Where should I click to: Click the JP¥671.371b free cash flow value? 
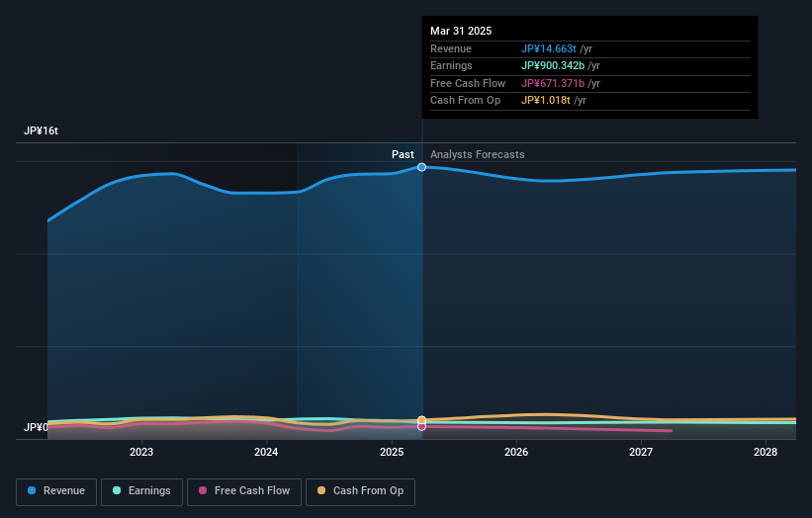coord(553,83)
